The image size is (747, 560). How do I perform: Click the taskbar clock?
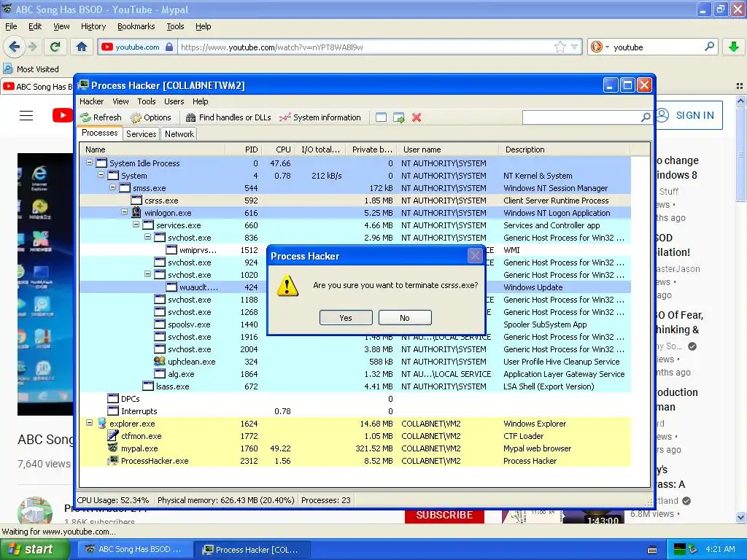click(x=720, y=549)
